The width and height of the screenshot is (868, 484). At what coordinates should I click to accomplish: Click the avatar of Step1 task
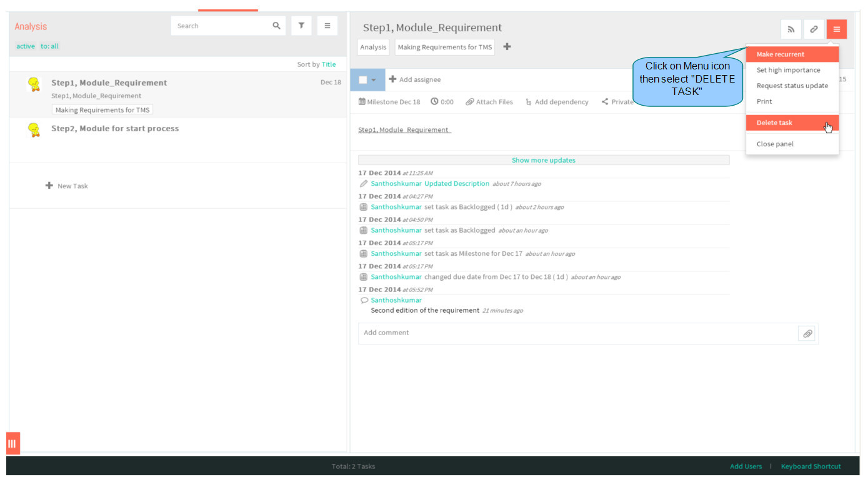[x=34, y=84]
